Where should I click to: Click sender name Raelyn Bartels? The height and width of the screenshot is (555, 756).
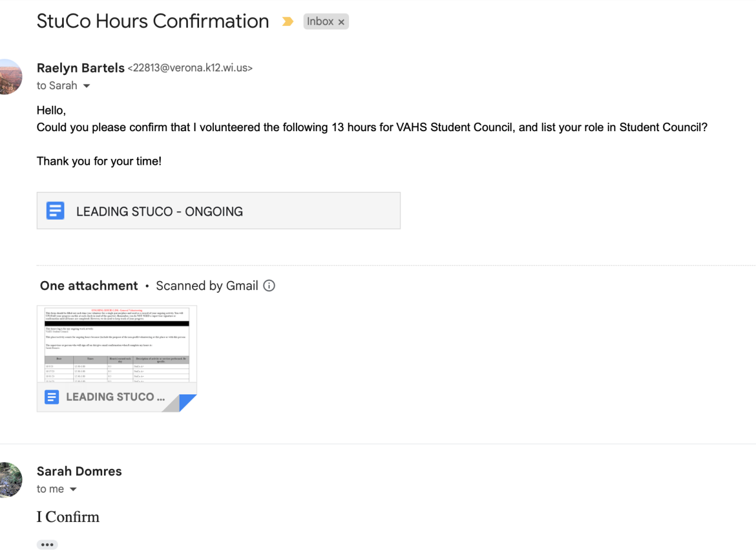tap(80, 68)
